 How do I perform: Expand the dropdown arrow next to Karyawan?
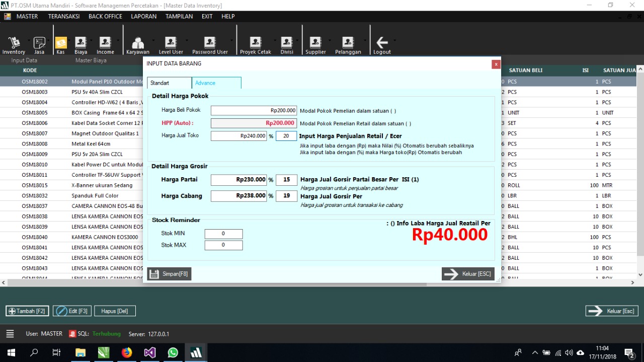pos(152,40)
